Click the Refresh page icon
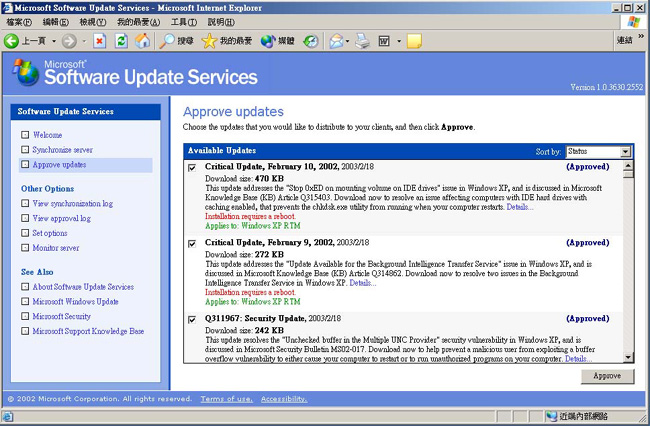This screenshot has width=650, height=426. click(121, 41)
